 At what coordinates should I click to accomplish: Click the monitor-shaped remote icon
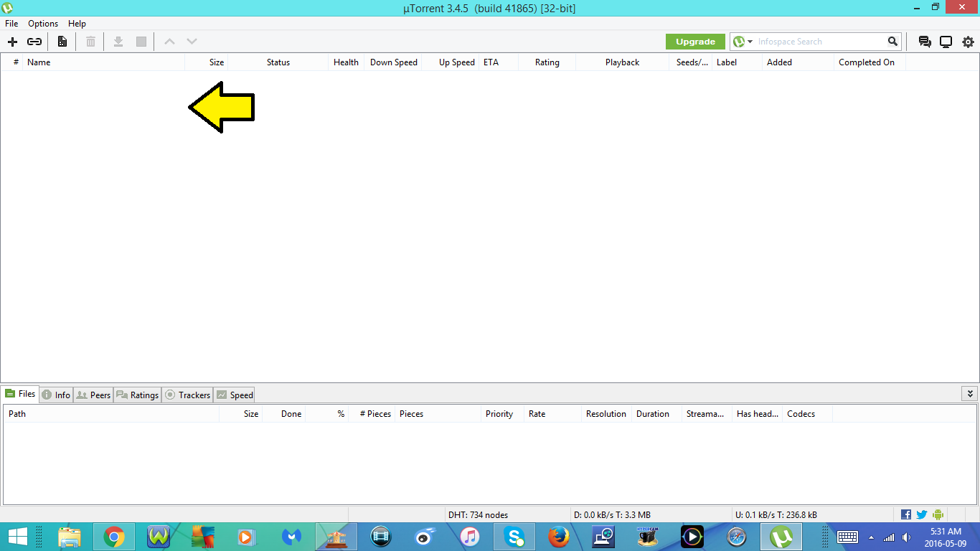tap(946, 42)
